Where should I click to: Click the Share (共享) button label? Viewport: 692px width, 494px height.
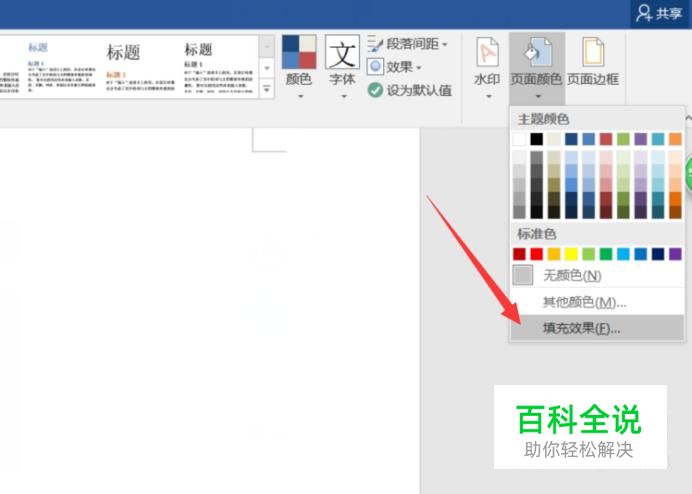[669, 13]
